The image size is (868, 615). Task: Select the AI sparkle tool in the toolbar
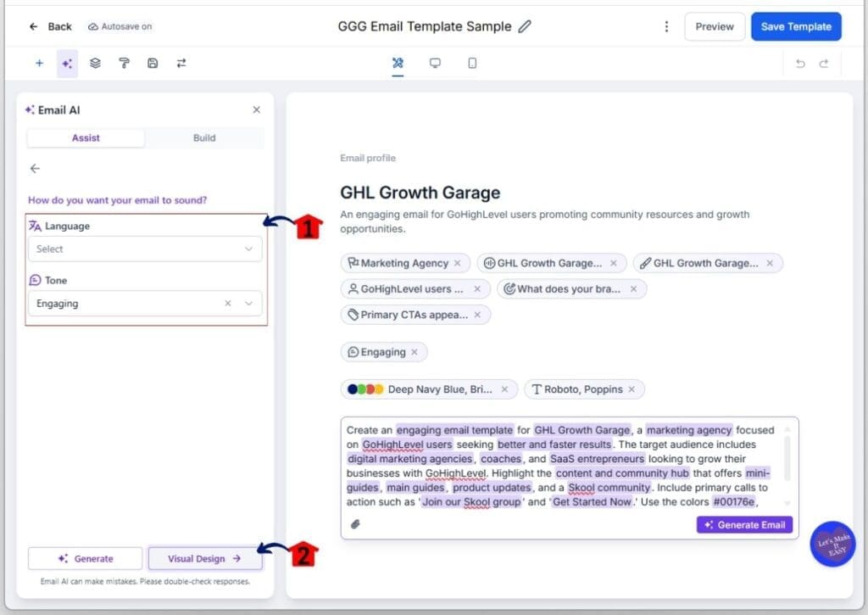click(x=67, y=63)
